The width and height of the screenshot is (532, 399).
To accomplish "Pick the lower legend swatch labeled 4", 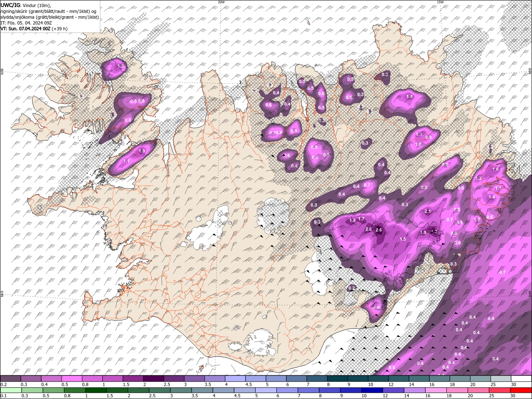I will [x=224, y=391].
